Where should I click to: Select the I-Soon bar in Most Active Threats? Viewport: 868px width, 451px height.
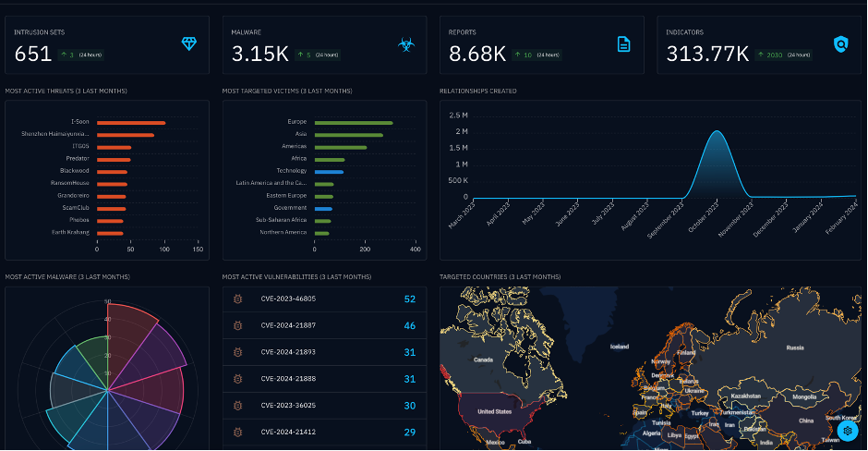click(x=130, y=122)
